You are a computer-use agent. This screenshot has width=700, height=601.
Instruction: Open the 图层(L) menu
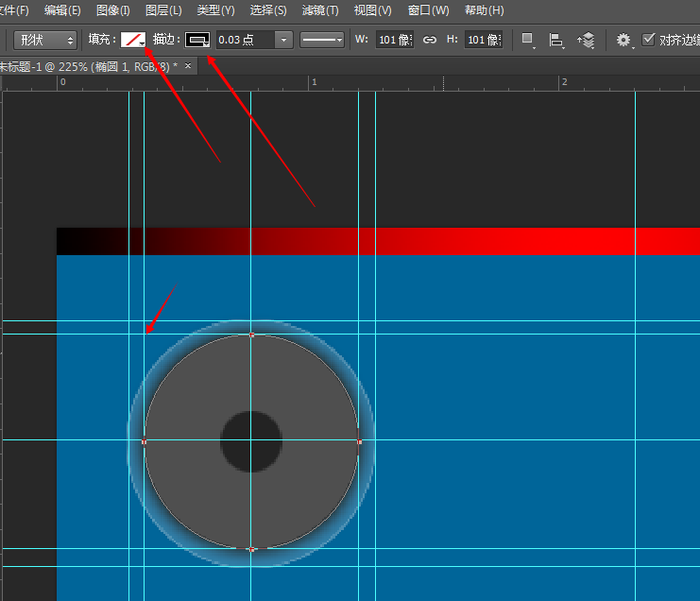pyautogui.click(x=163, y=9)
